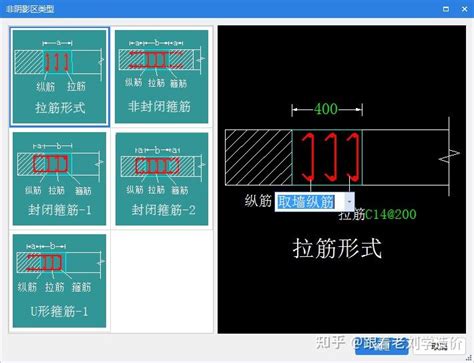The height and width of the screenshot is (363, 474).
Task: Choose the 非封闭箍筋 type thumbnail
Action: pyautogui.click(x=161, y=77)
